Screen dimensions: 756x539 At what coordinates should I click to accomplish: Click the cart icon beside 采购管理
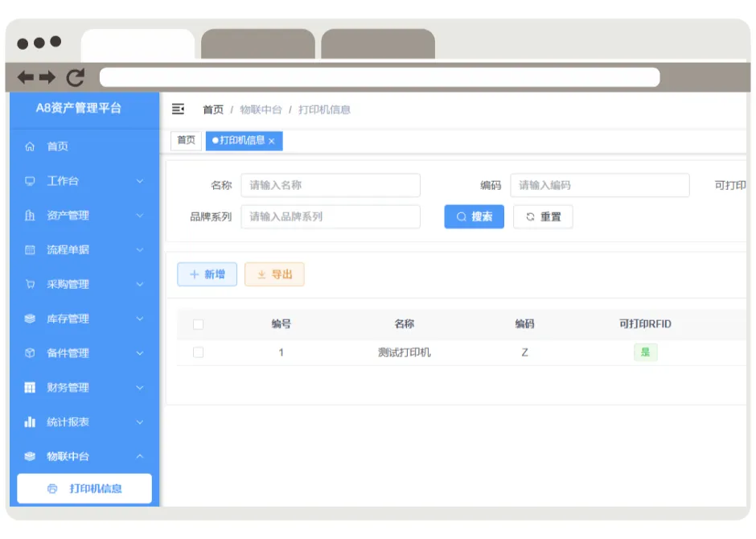30,284
